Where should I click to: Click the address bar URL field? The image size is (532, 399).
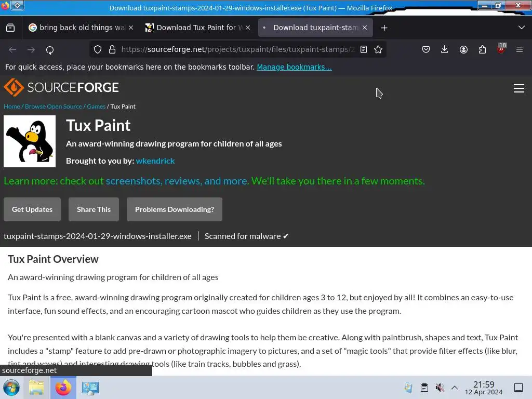tap(237, 49)
